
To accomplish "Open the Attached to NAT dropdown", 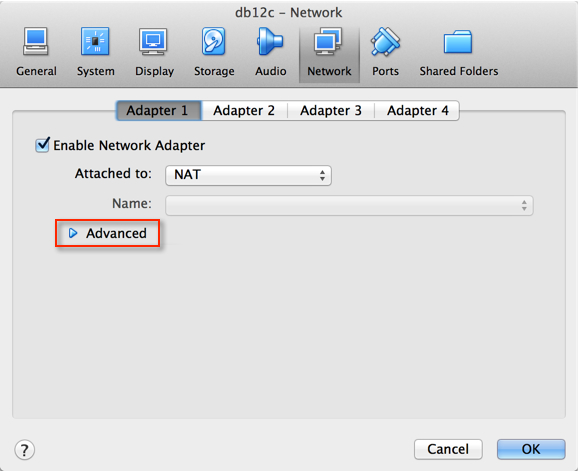I will [248, 175].
